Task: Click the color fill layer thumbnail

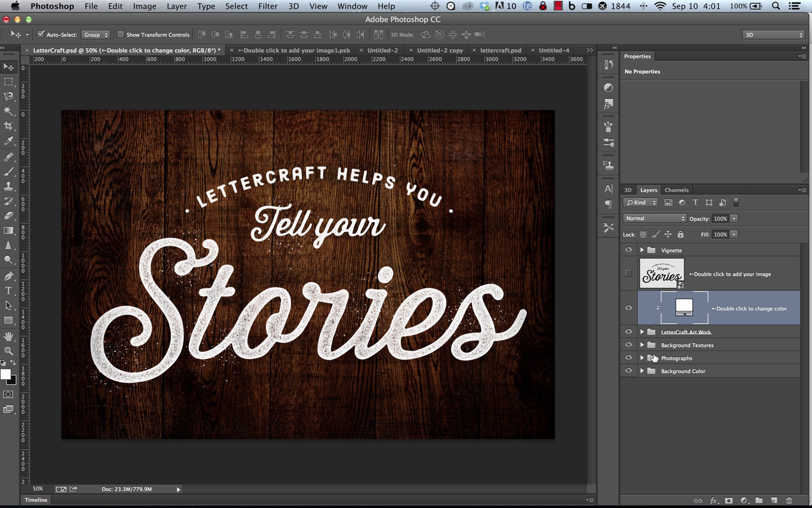Action: tap(684, 308)
